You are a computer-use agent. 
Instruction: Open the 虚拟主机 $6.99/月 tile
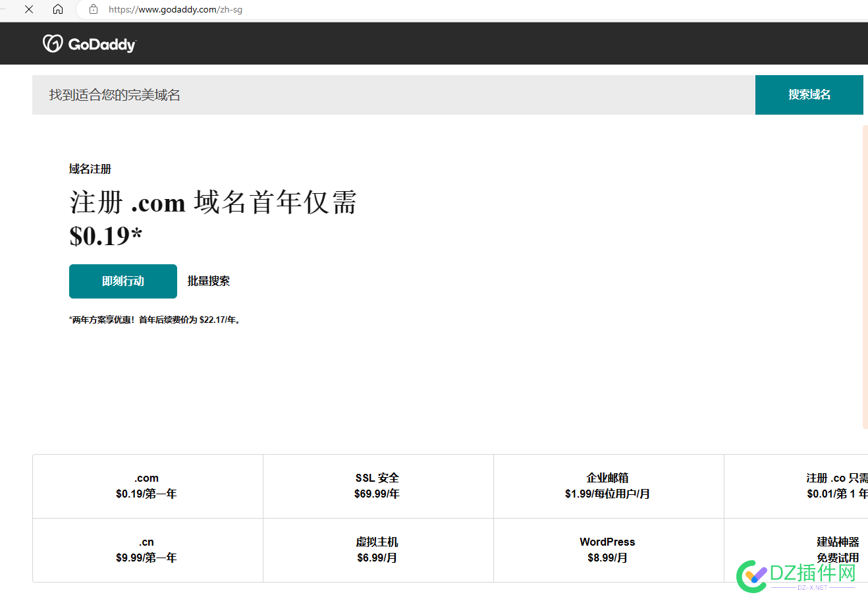pyautogui.click(x=378, y=550)
